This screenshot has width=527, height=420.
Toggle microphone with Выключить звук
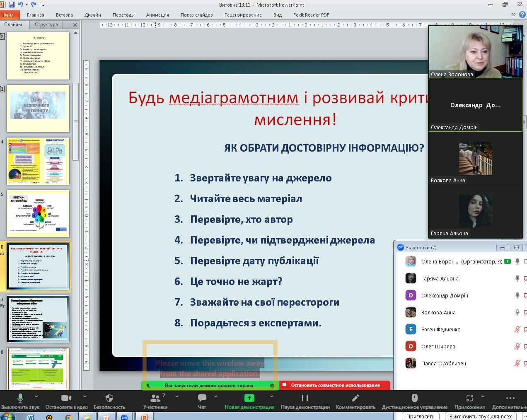tap(20, 398)
